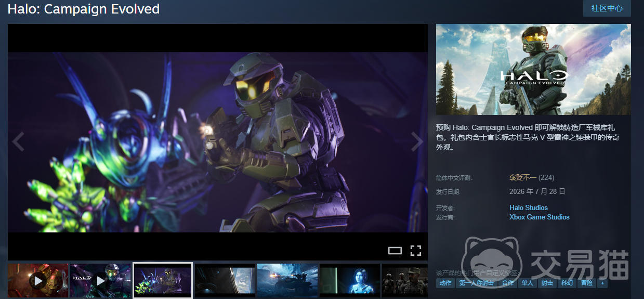644x299 pixels.
Task: Toggle theater mode rectangle icon
Action: coord(395,251)
